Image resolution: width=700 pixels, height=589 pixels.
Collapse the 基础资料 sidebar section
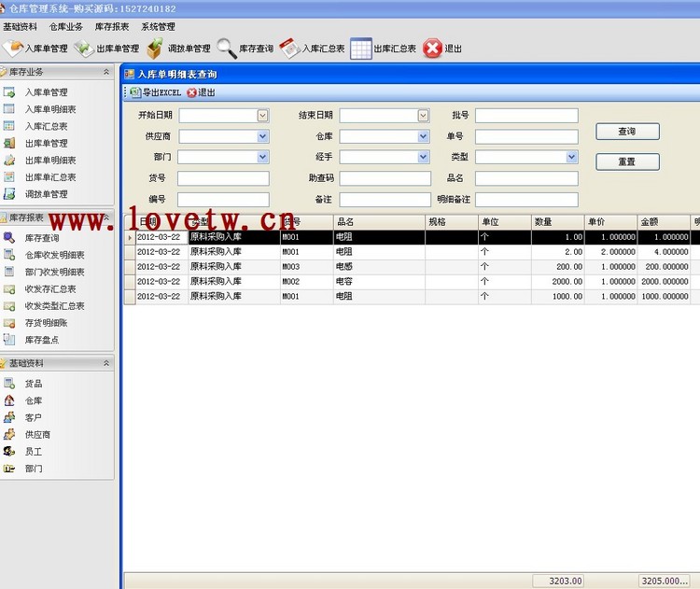106,363
